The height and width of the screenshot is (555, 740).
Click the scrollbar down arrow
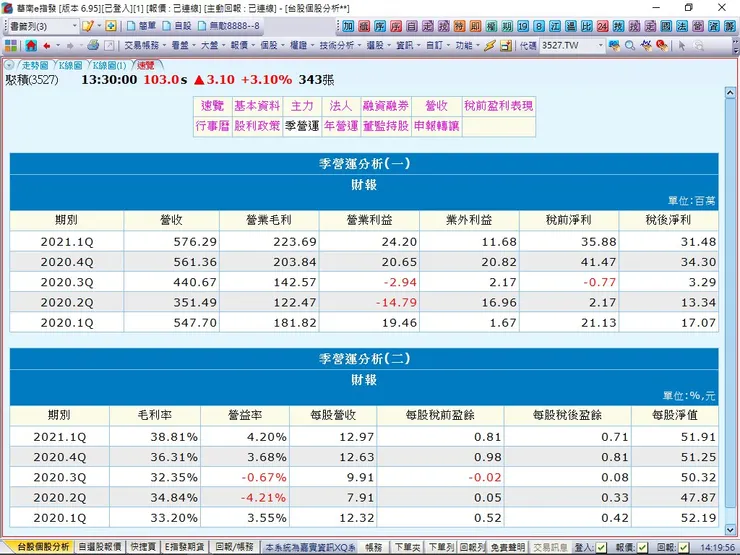click(730, 529)
